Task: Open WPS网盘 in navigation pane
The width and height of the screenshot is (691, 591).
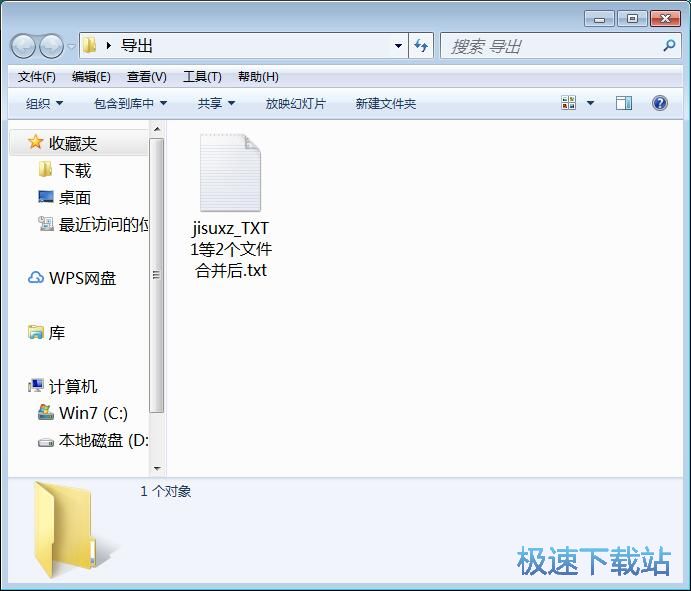Action: point(82,278)
